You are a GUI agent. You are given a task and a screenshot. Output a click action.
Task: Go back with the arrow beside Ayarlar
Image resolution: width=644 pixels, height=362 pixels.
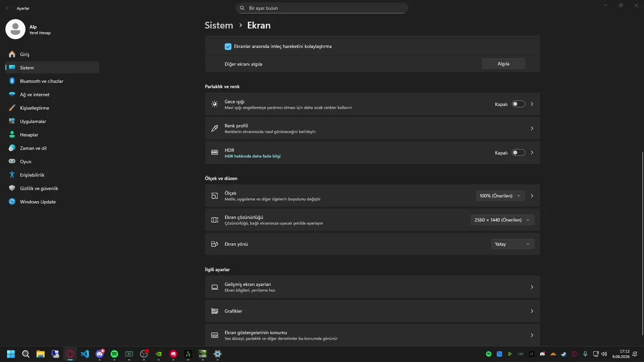(x=8, y=8)
